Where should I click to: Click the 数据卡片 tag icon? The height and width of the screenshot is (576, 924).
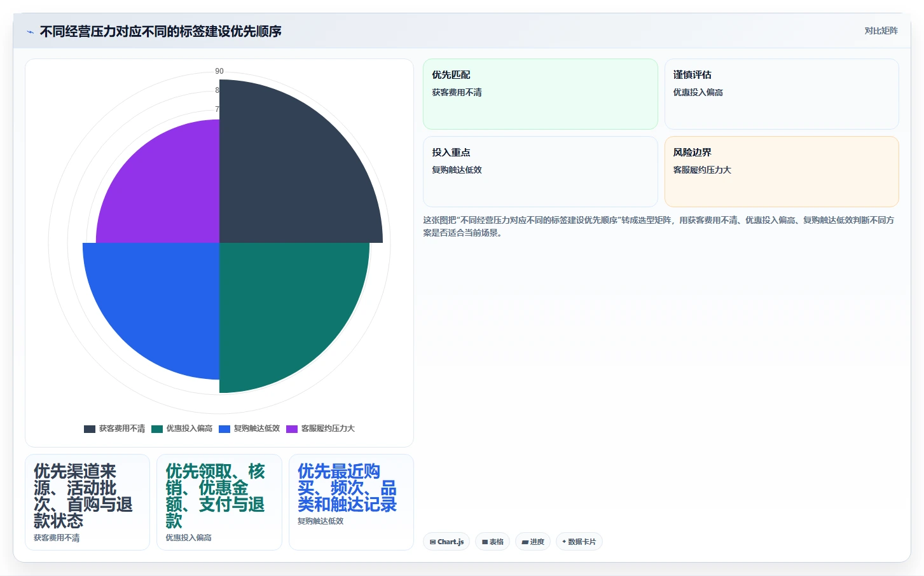(x=564, y=542)
